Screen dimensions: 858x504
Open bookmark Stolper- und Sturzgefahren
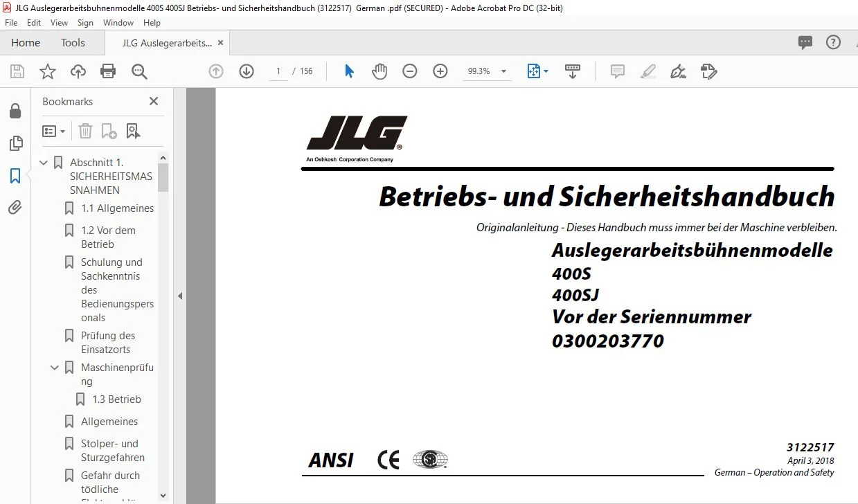113,451
